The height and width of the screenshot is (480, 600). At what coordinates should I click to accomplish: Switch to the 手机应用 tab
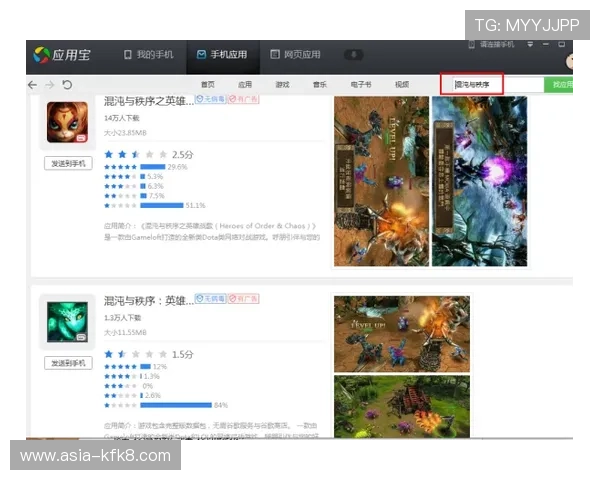222,54
